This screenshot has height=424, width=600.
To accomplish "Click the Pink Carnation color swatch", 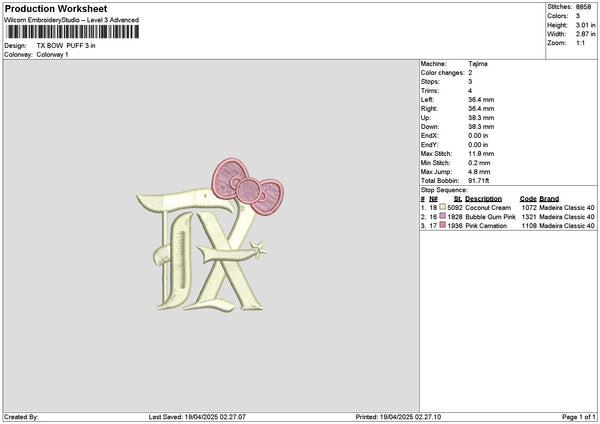I will point(442,225).
